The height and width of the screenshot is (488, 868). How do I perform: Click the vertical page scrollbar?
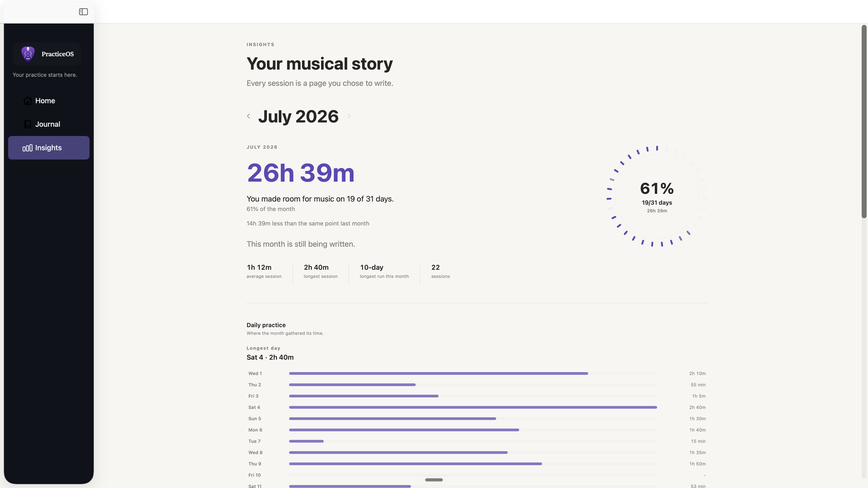tap(864, 121)
